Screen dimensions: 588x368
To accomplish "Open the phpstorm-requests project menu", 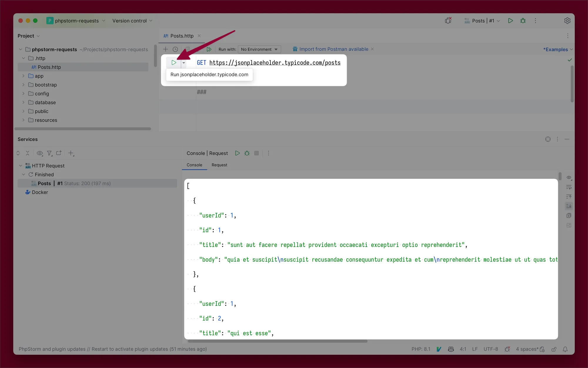I will 76,21.
